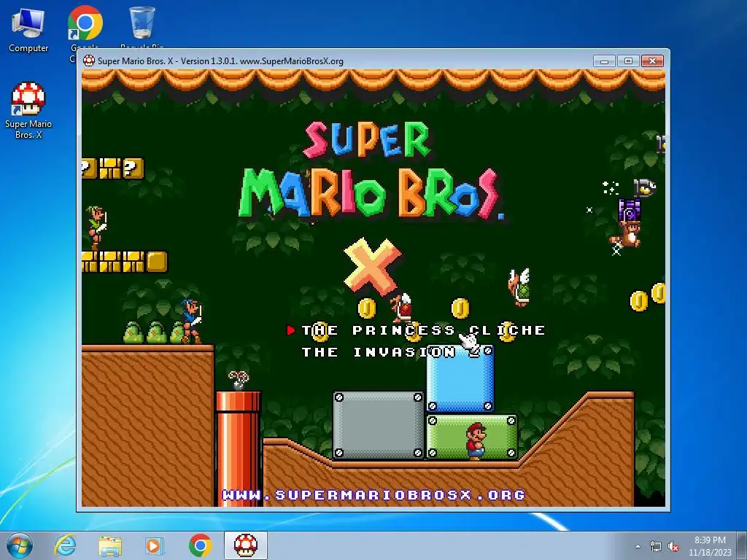Click the Mario character on the green block
Screen dimensions: 747x560
[476, 441]
